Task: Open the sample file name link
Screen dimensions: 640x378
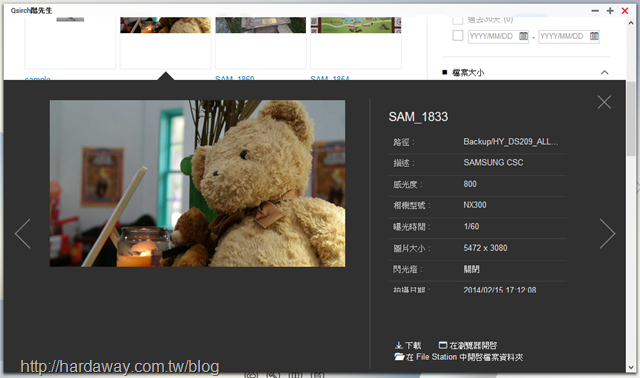Action: (x=38, y=78)
